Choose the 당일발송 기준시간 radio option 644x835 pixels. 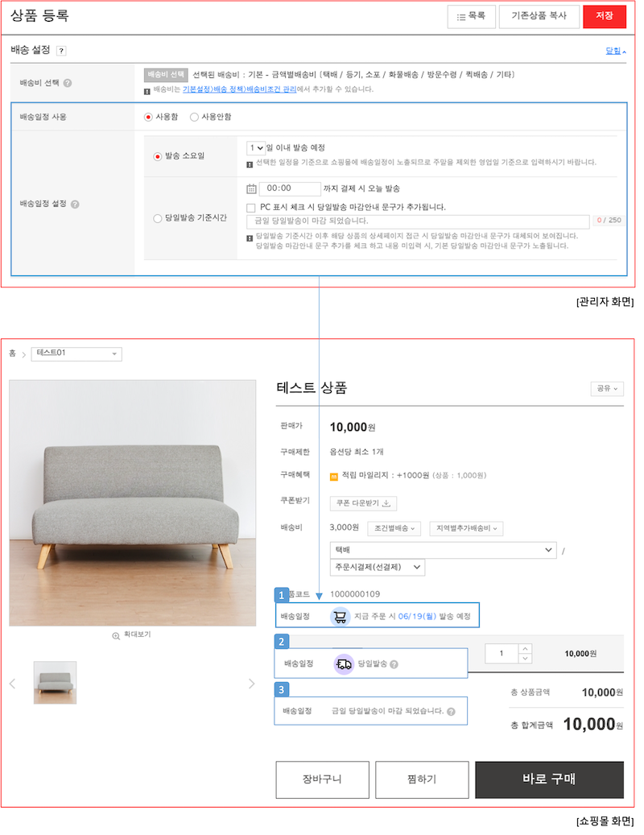coord(157,218)
